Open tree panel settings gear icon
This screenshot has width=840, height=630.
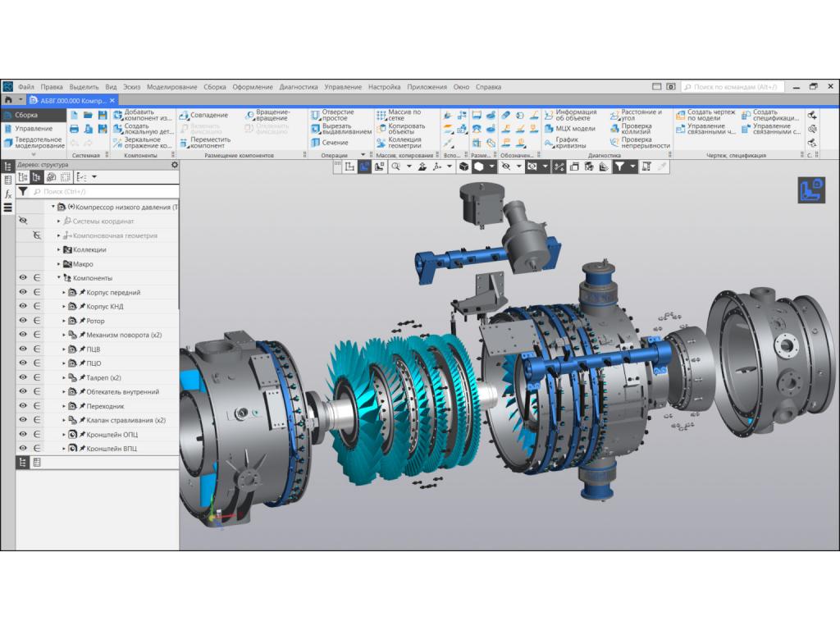tap(174, 165)
